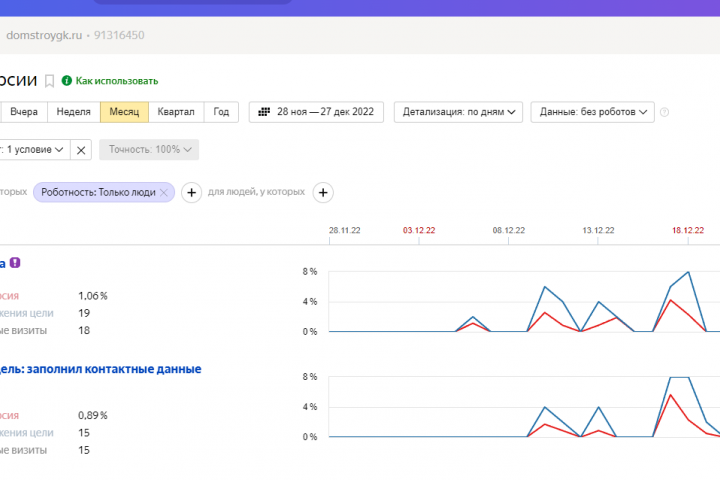720x480 pixels.
Task: Select the Неделя period tab
Action: coord(73,112)
